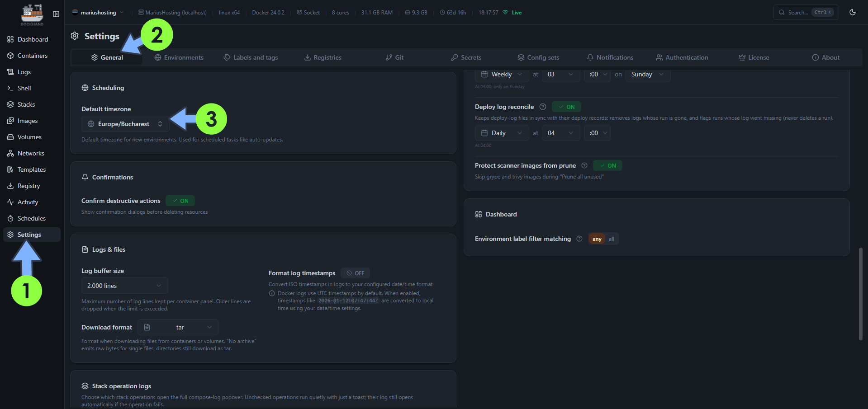Go to Logs page
868x409 pixels.
pos(32,72)
